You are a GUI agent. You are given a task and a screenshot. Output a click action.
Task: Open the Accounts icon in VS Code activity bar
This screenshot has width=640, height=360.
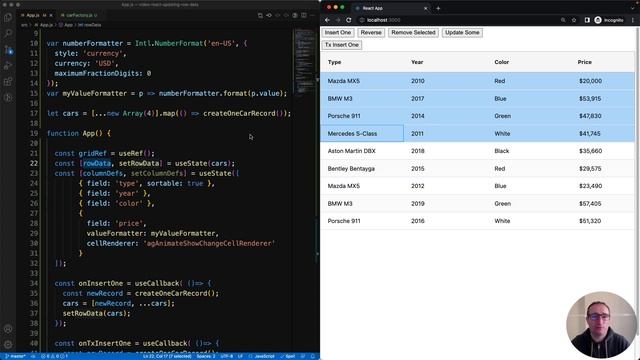[8, 329]
